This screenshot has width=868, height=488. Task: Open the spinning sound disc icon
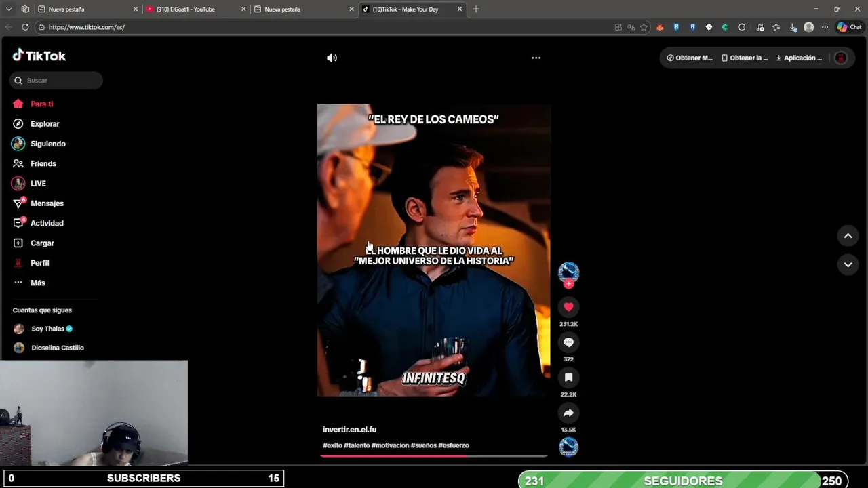568,447
